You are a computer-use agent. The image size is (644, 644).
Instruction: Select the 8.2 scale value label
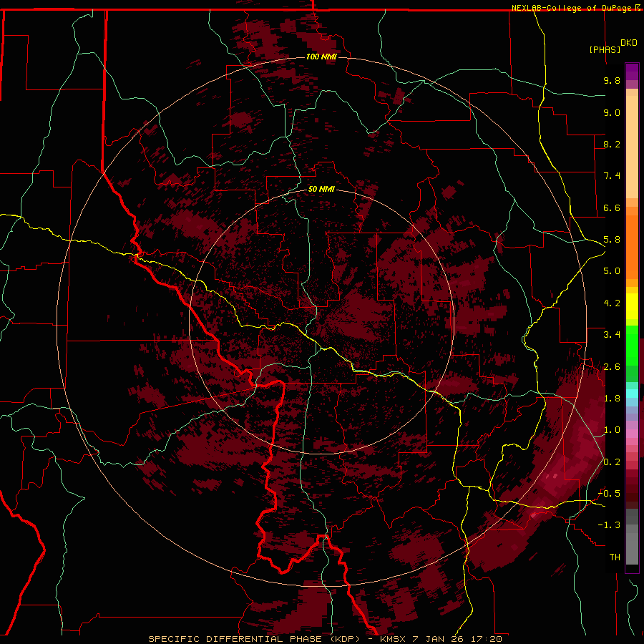(612, 144)
